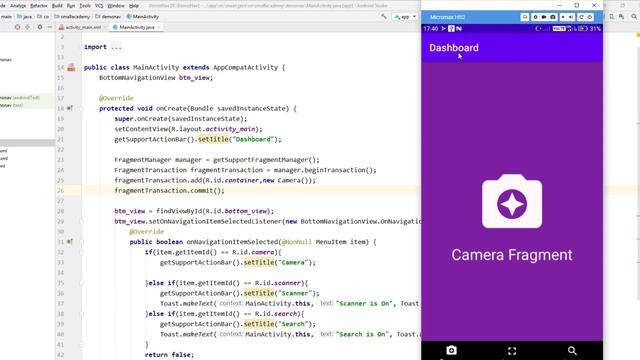This screenshot has height=360, width=640.
Task: Collapse the onCreate method fold marker at line 18
Action: pos(81,109)
